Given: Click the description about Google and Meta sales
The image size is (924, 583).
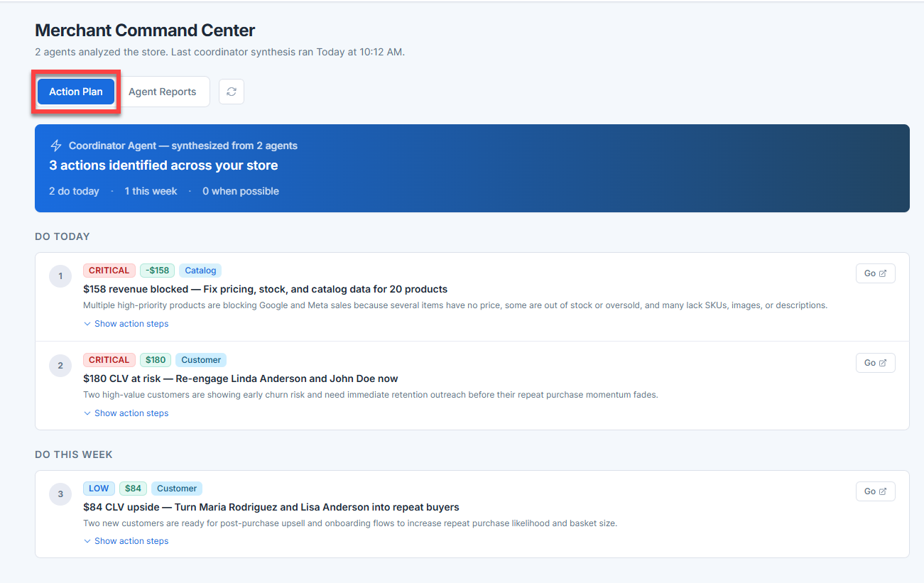Looking at the screenshot, I should (x=455, y=305).
